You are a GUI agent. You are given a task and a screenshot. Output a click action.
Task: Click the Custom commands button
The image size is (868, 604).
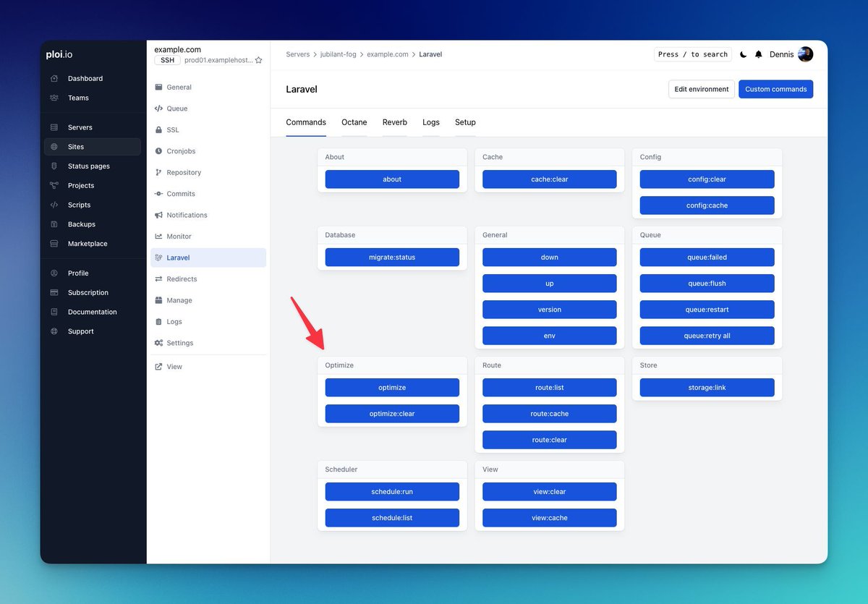click(x=776, y=89)
